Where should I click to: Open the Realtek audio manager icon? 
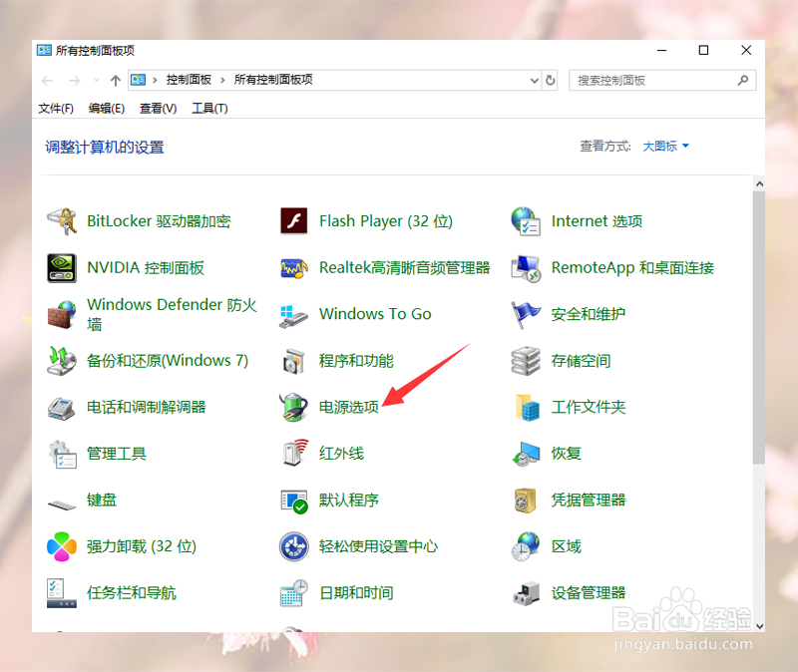point(293,268)
